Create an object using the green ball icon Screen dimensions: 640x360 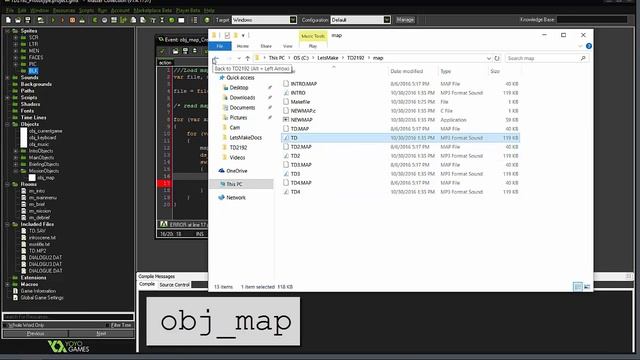pos(172,20)
